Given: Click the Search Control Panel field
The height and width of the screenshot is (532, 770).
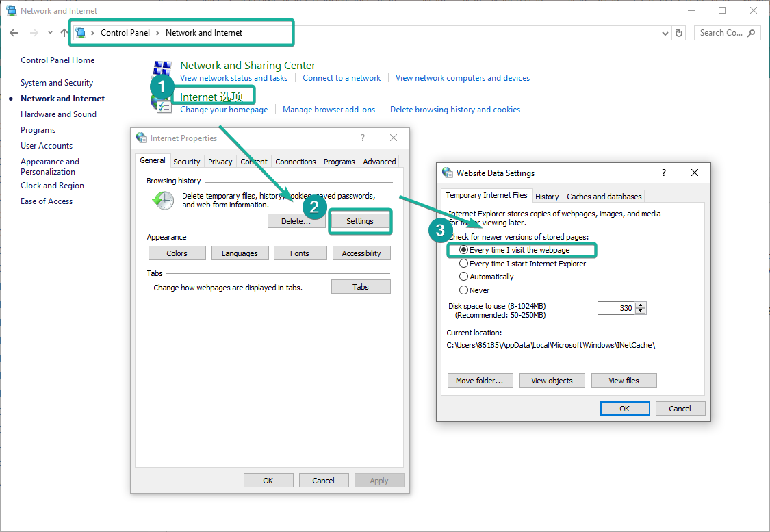Looking at the screenshot, I should pos(727,33).
